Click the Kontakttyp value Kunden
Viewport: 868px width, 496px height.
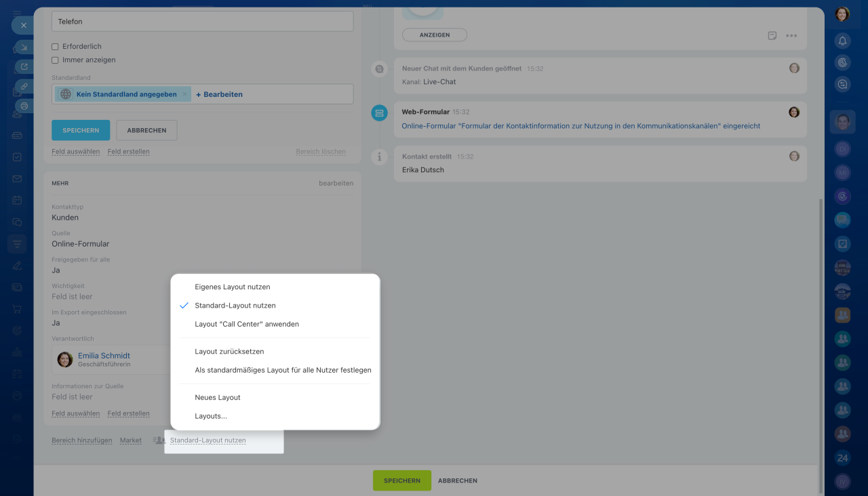tap(65, 218)
